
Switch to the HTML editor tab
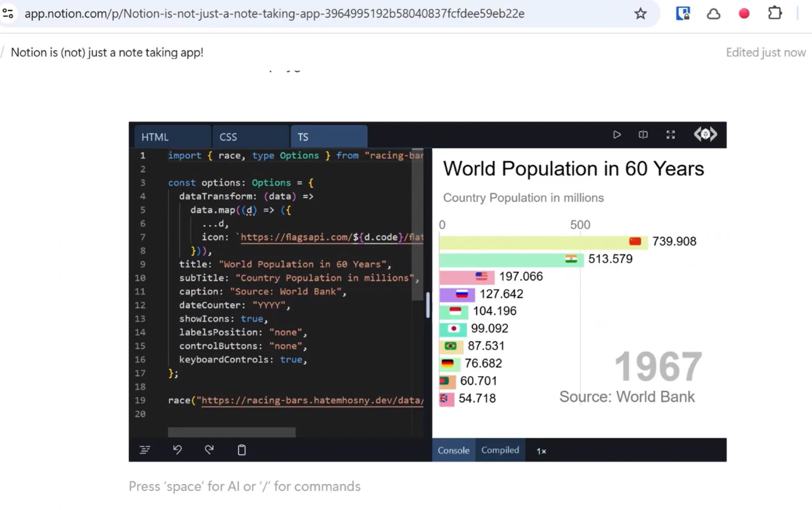point(173,137)
